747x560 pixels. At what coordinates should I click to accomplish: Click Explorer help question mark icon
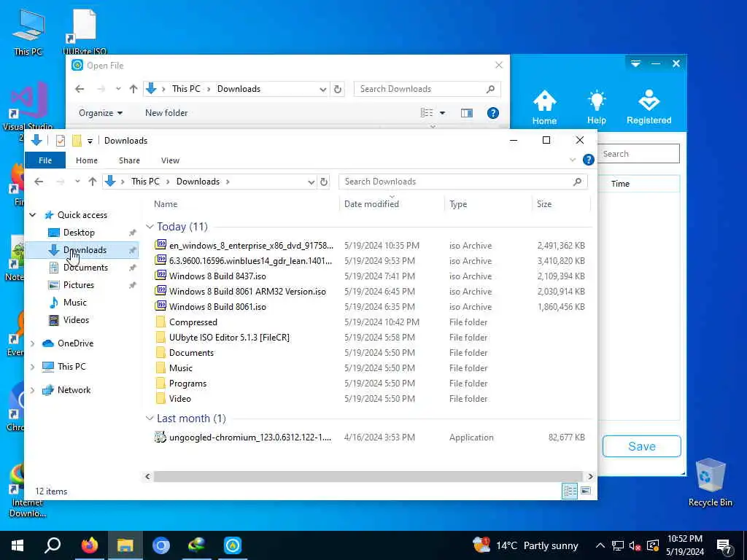pos(589,160)
